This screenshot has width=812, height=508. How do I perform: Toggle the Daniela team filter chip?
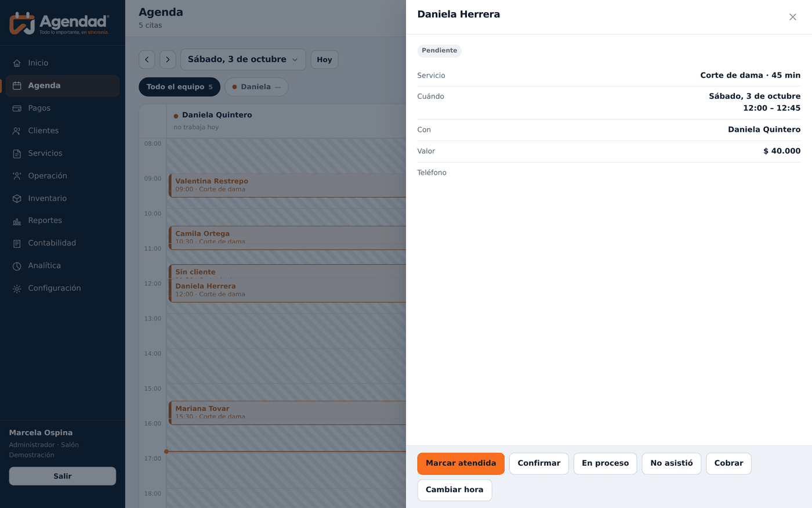point(256,87)
